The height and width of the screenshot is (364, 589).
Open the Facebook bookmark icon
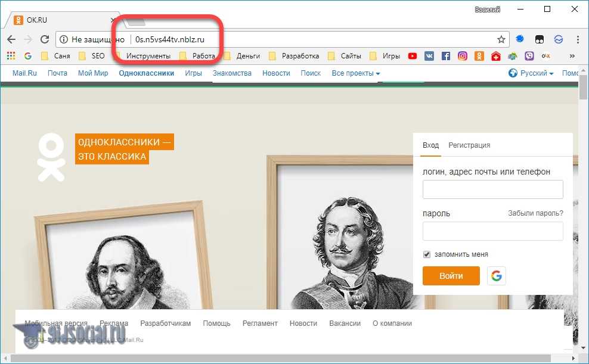pyautogui.click(x=446, y=56)
